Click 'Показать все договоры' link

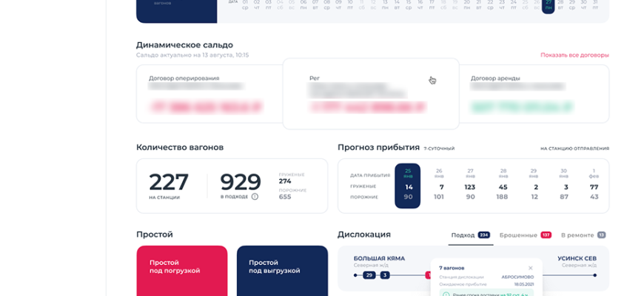(574, 55)
